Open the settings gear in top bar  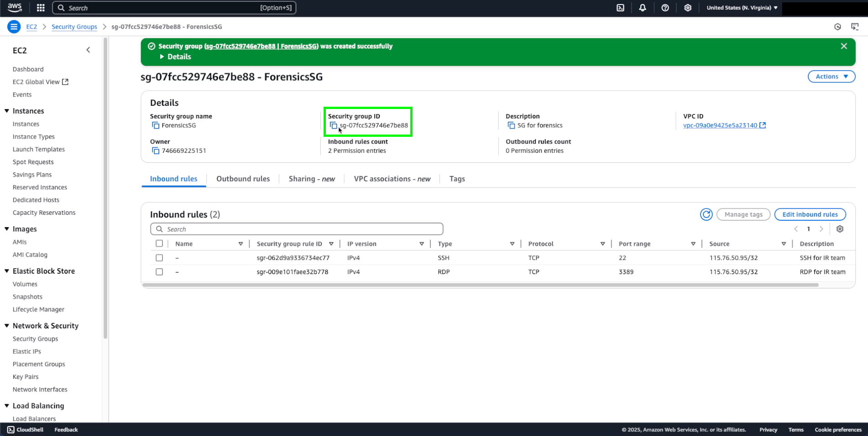(x=688, y=8)
